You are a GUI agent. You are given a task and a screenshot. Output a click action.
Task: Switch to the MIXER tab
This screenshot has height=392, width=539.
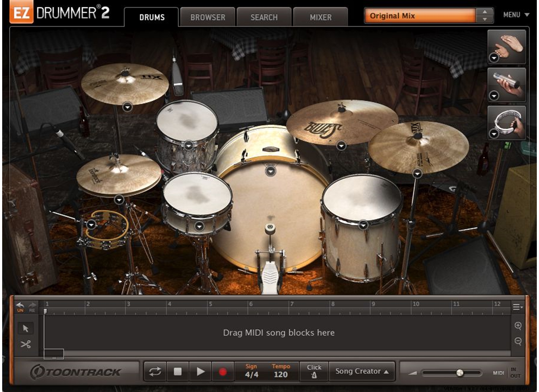pos(320,17)
